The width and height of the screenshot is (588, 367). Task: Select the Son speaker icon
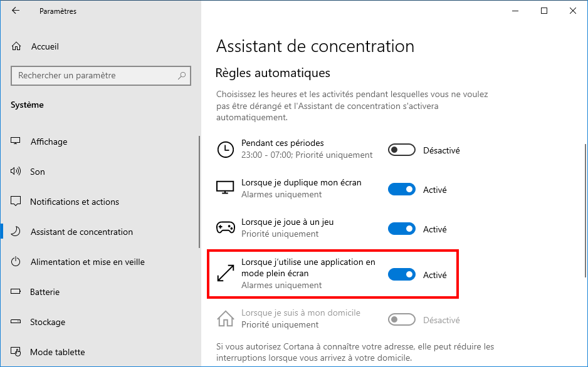16,172
